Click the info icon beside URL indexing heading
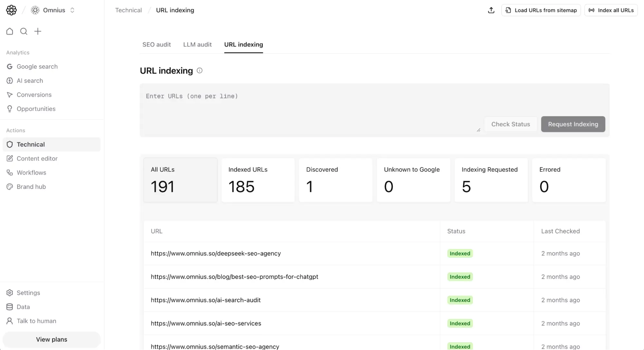 199,70
